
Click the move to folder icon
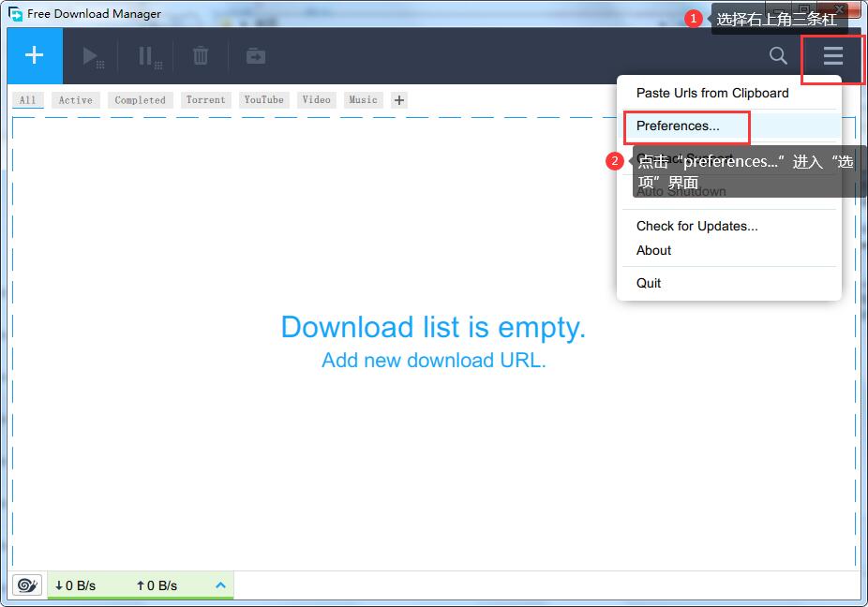pos(255,56)
